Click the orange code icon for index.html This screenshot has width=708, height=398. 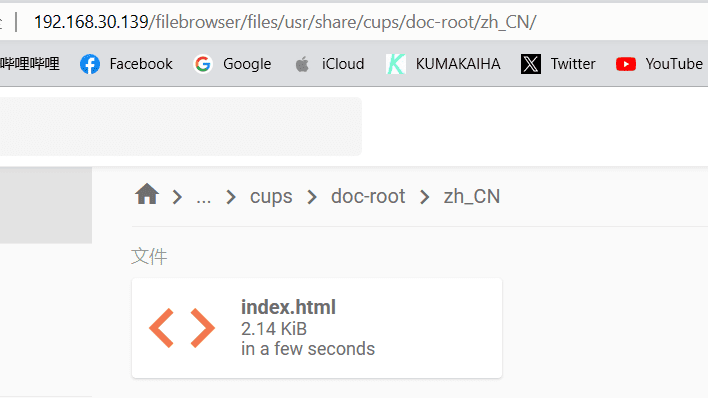pos(182,328)
